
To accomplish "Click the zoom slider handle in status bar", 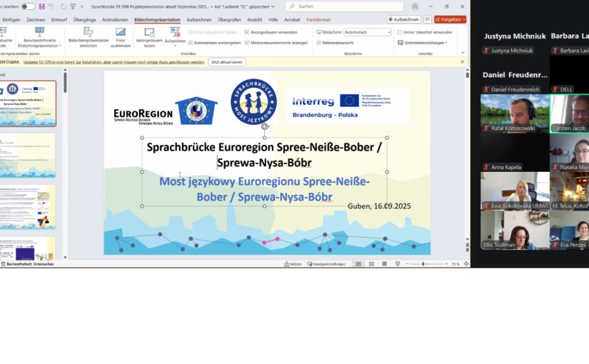I will pos(423,264).
